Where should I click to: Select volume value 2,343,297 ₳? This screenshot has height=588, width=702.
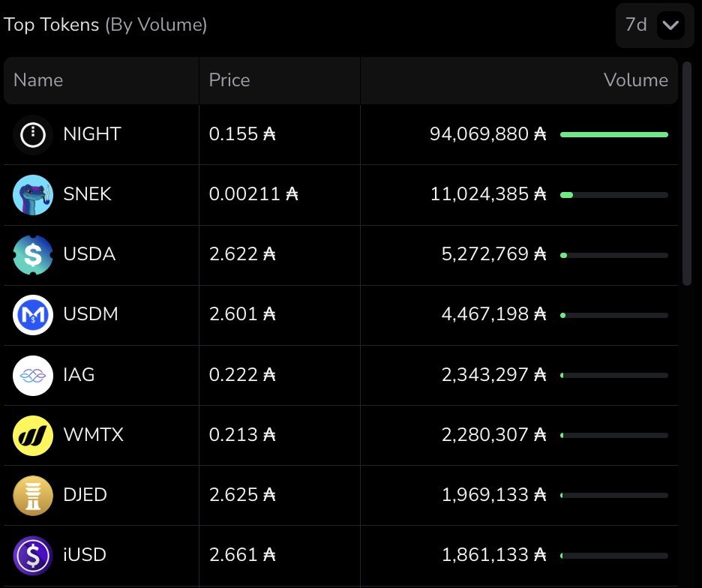point(494,374)
